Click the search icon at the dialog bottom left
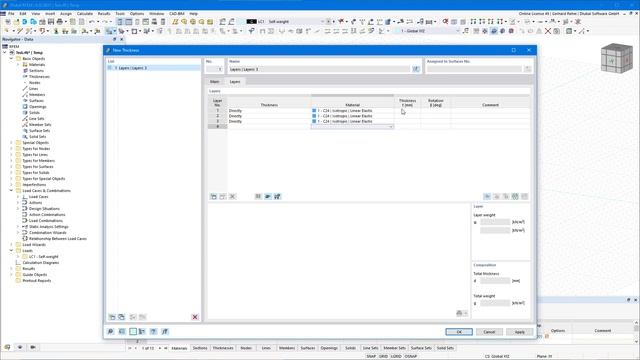 110,331
